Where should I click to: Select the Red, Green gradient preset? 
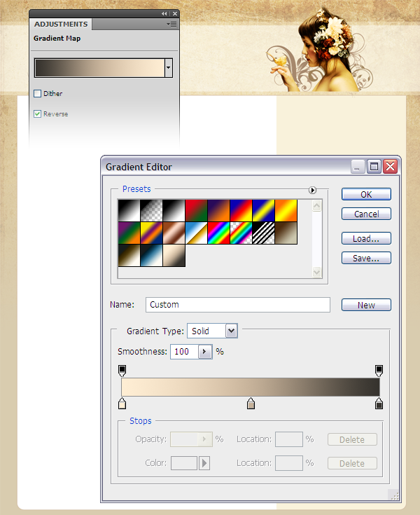point(196,210)
